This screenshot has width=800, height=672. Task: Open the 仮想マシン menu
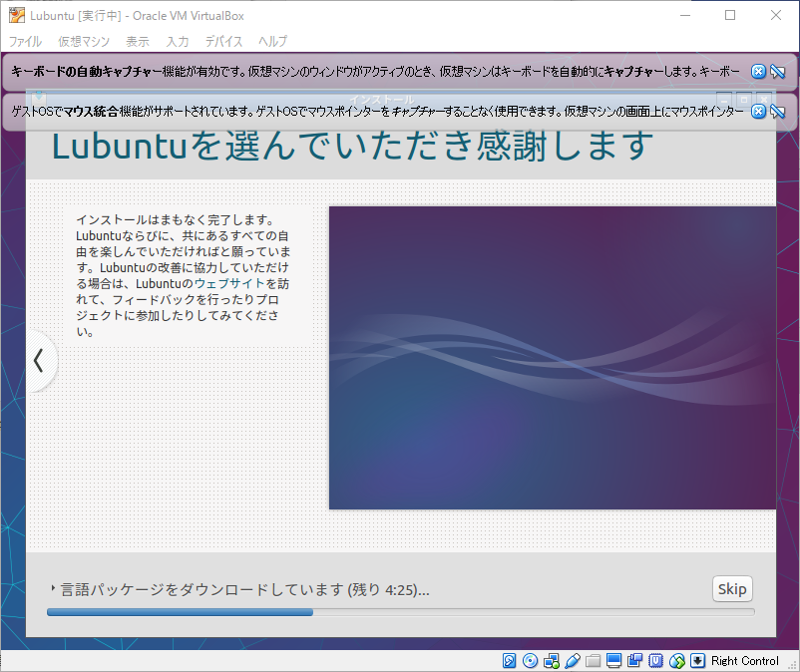[84, 41]
